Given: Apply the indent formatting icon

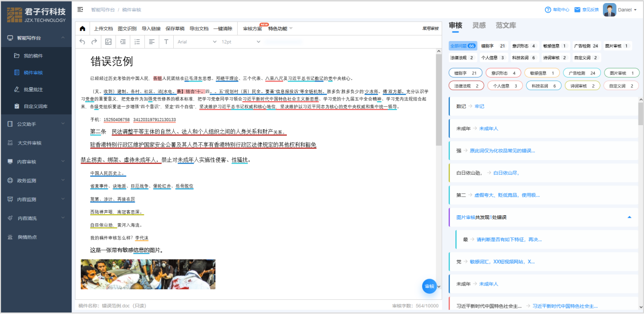Looking at the screenshot, I should [123, 42].
